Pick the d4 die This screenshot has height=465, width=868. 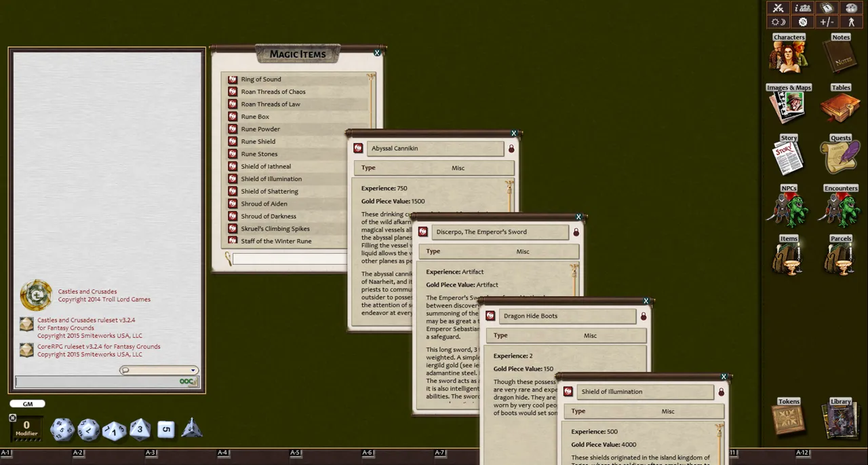[x=192, y=428]
